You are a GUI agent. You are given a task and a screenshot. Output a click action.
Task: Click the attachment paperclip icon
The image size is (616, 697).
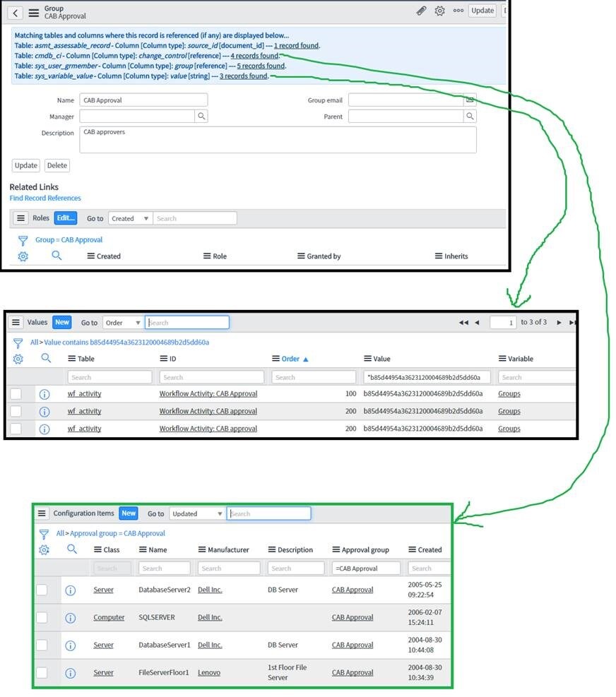point(421,11)
